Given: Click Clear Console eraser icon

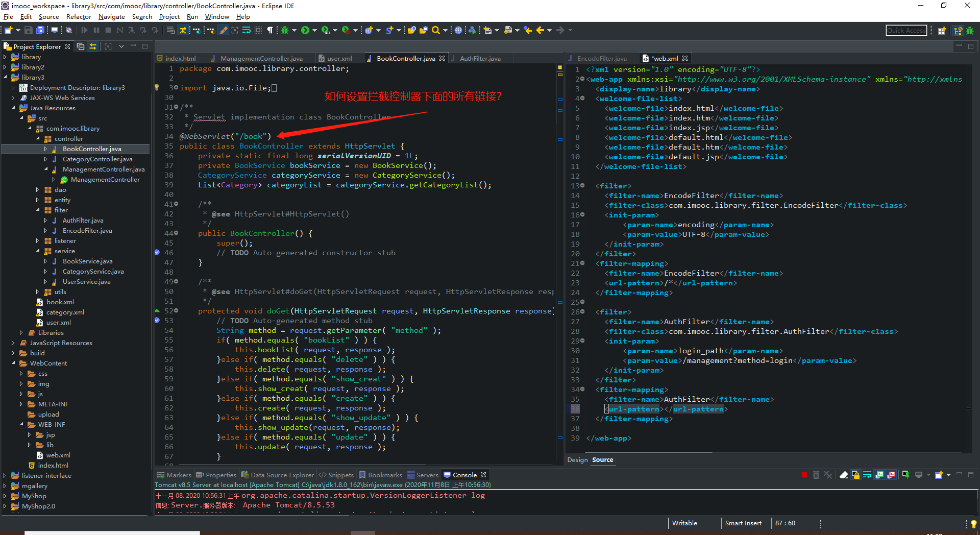Looking at the screenshot, I should [x=843, y=475].
